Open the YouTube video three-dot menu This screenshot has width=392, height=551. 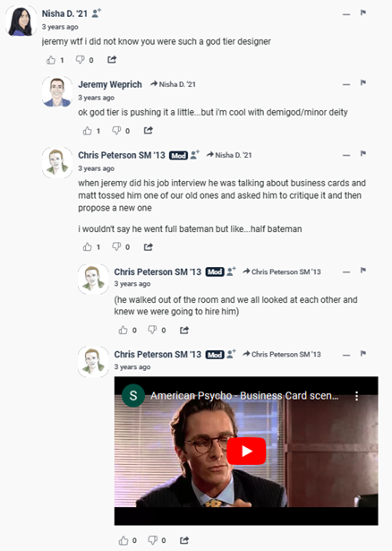356,396
